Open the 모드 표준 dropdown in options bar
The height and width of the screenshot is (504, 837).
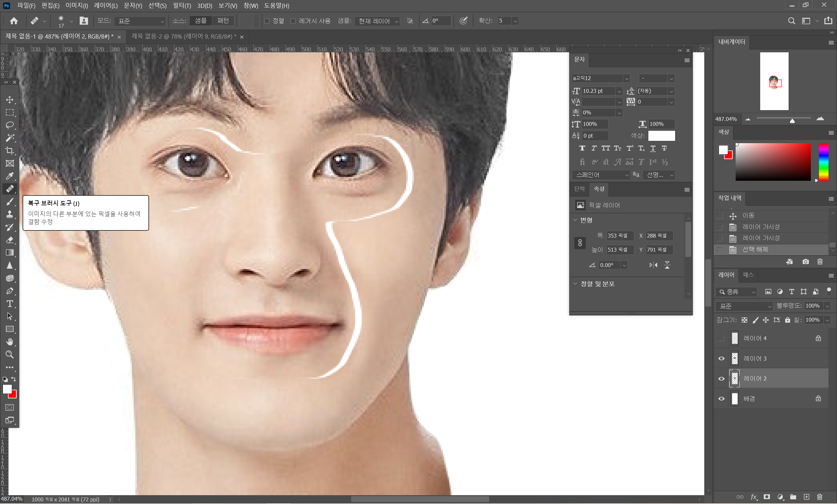pos(140,21)
